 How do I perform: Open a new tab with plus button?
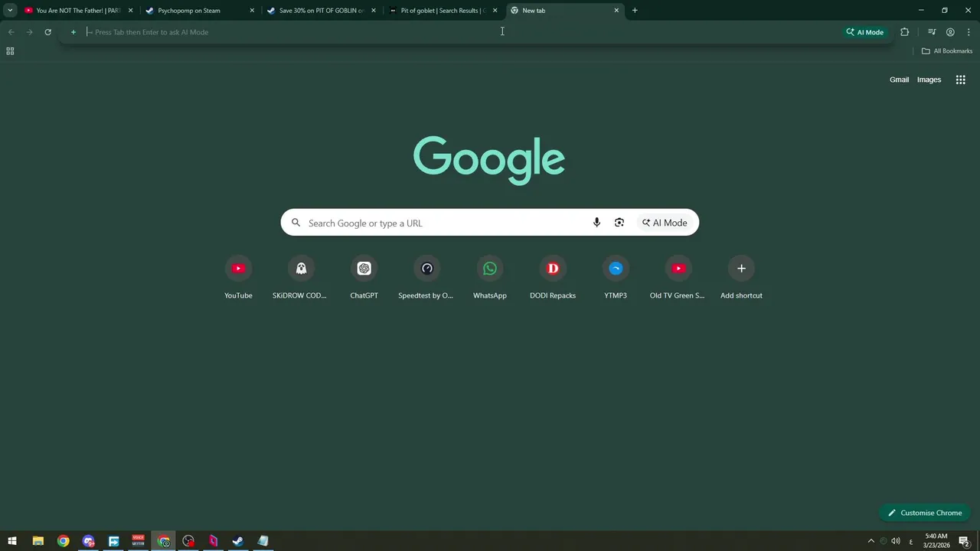[x=635, y=11]
